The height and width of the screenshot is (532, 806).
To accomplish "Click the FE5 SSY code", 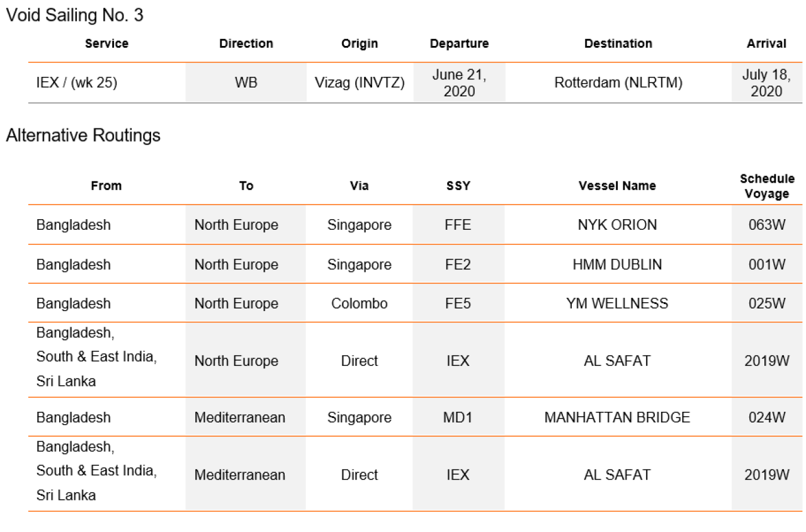I will [458, 303].
